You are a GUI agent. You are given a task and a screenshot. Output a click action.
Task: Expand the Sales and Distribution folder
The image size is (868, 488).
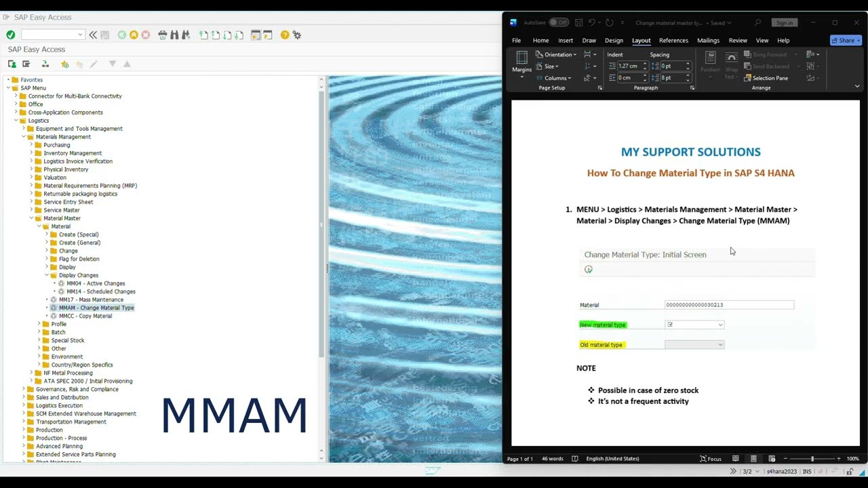point(24,397)
